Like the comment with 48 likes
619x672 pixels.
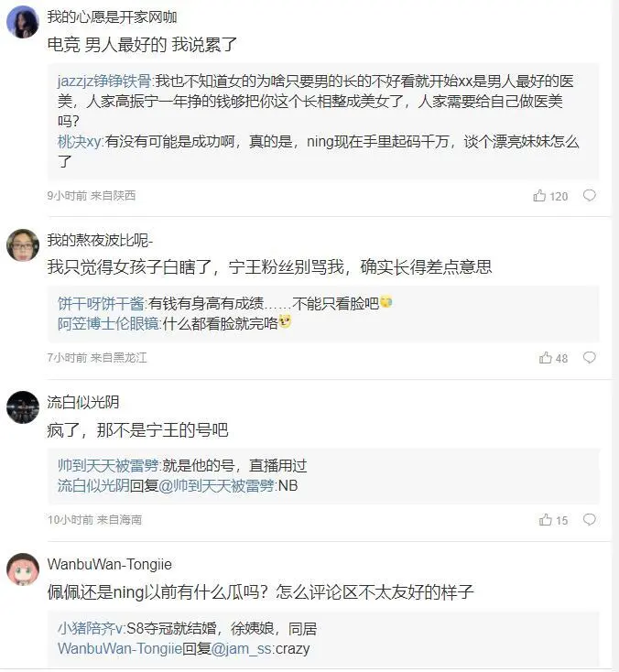[546, 358]
